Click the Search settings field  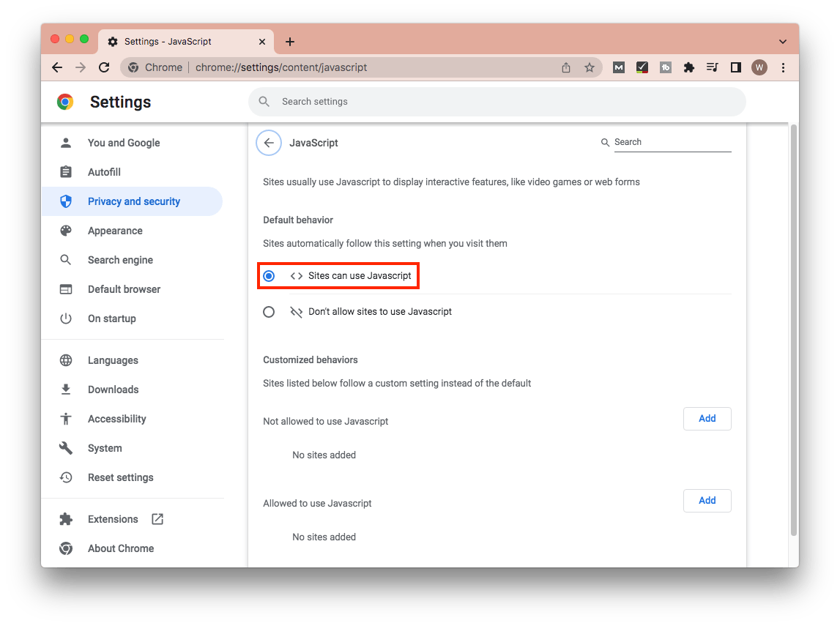pos(497,102)
